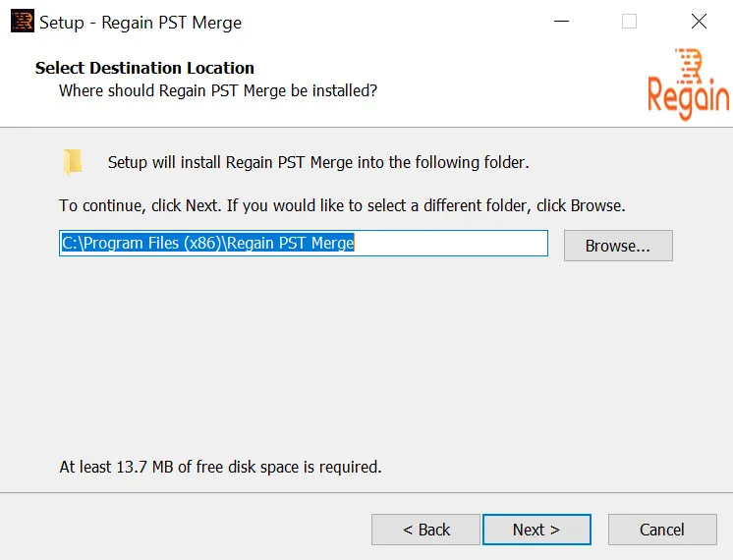Screen dimensions: 733x560
Task: Click the yellow folder icon
Action: tap(73, 162)
